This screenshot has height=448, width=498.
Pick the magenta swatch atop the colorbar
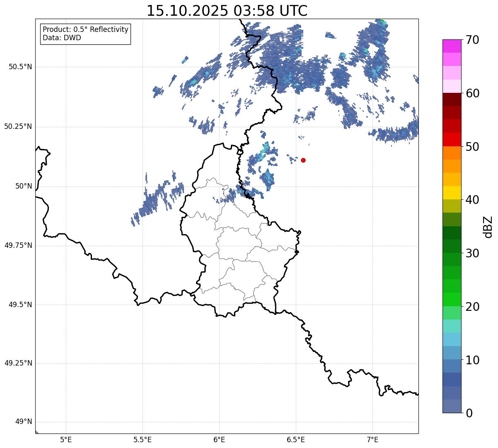[452, 46]
